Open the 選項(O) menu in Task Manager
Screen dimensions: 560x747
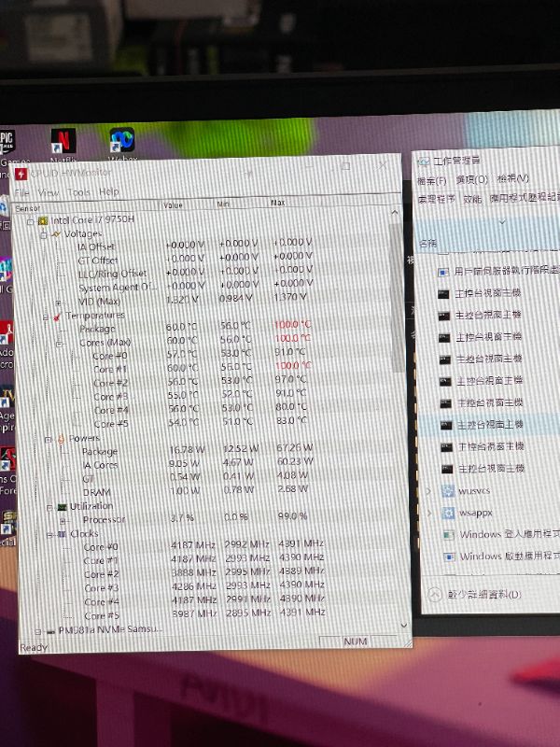point(472,179)
